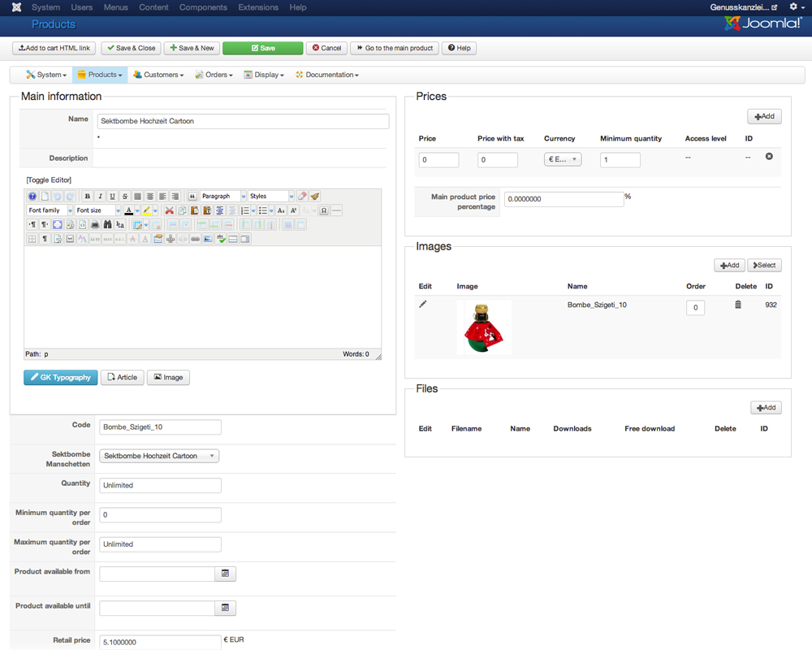Viewport: 812px width, 650px height.
Task: Expand the Documentation dropdown menu
Action: click(327, 75)
